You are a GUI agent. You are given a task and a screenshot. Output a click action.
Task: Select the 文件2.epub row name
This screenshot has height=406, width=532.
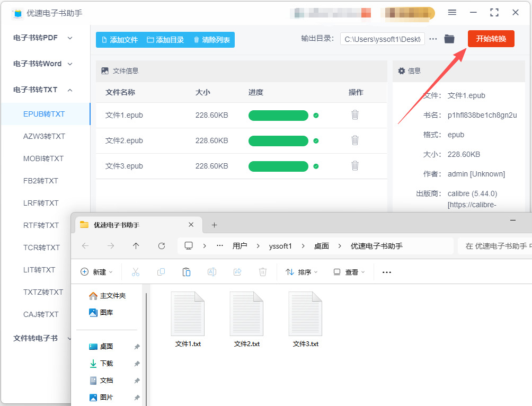tap(124, 140)
